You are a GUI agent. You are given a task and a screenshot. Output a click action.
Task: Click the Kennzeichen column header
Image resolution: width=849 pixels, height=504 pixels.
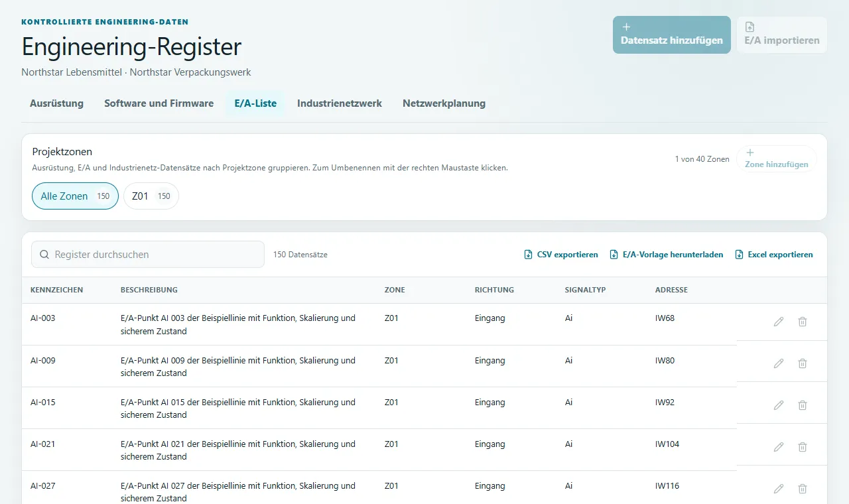(57, 290)
